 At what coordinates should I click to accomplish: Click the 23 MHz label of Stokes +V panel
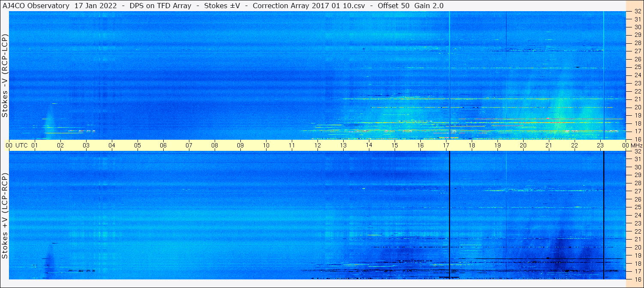pyautogui.click(x=637, y=223)
